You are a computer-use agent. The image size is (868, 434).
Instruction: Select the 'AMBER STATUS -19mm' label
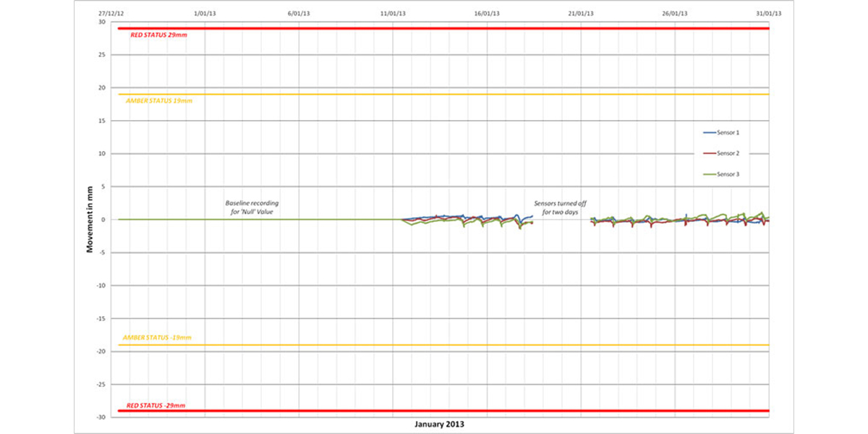click(x=159, y=338)
